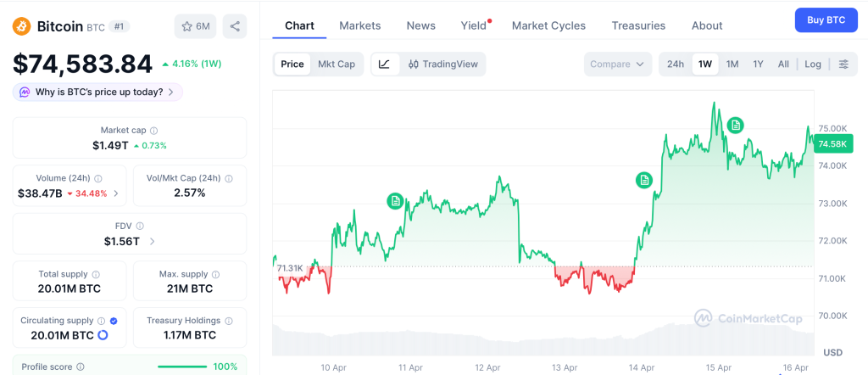Click the share icon button
This screenshot has width=868, height=375.
235,26
